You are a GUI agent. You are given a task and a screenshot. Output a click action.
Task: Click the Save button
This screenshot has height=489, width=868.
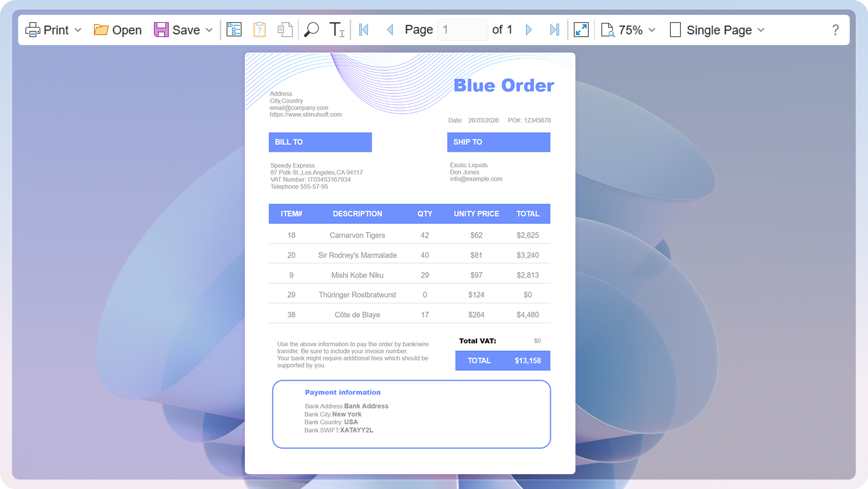[x=179, y=30]
